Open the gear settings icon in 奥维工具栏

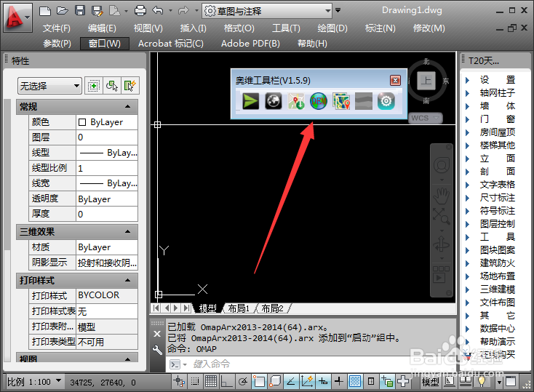click(386, 102)
